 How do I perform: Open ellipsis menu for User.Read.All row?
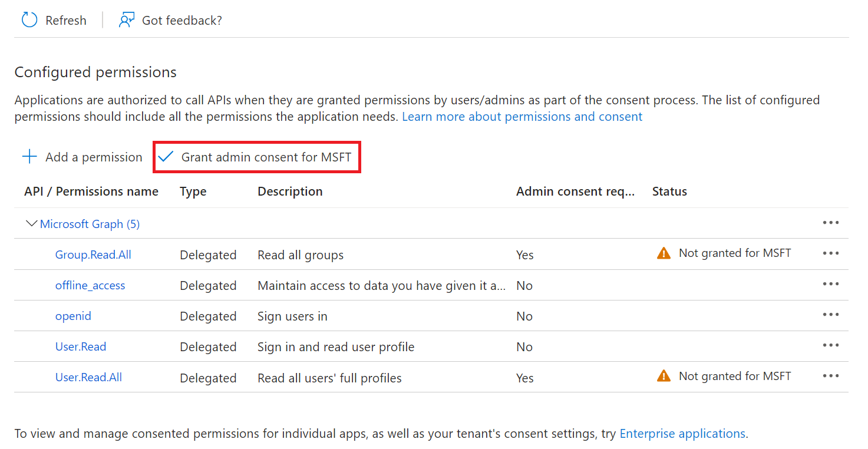tap(830, 376)
